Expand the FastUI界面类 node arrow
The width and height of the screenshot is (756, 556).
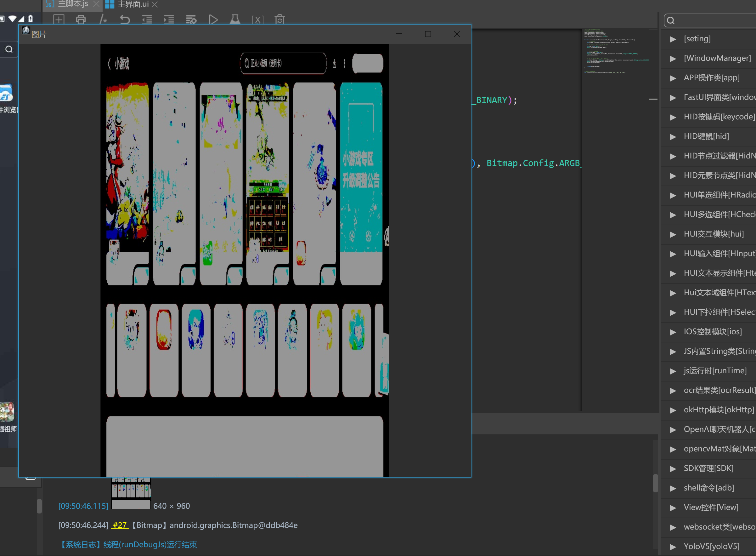[673, 98]
